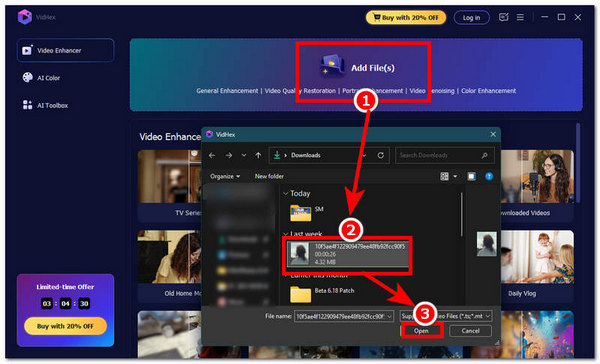Click the Open button
This screenshot has width=600, height=364.
pos(421,331)
